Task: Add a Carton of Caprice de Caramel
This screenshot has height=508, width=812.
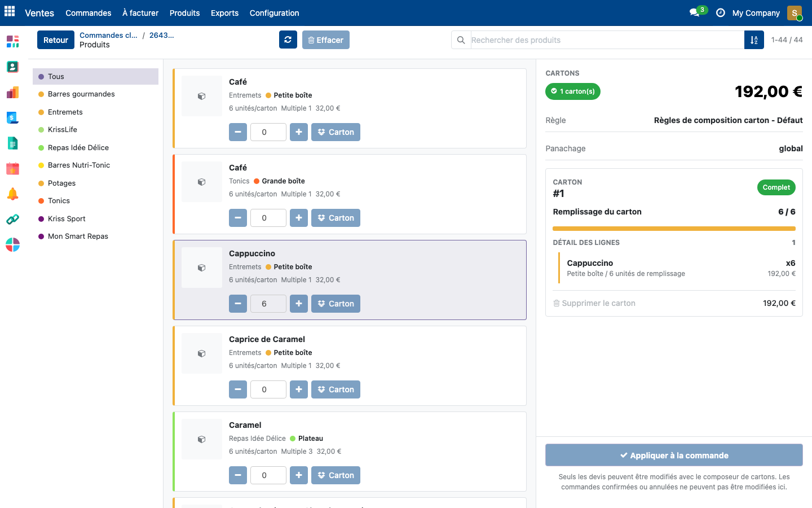Action: 336,389
